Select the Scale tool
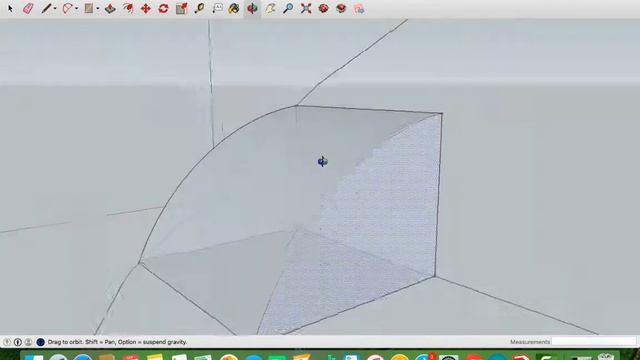This screenshot has height=360, width=640. (x=182, y=8)
